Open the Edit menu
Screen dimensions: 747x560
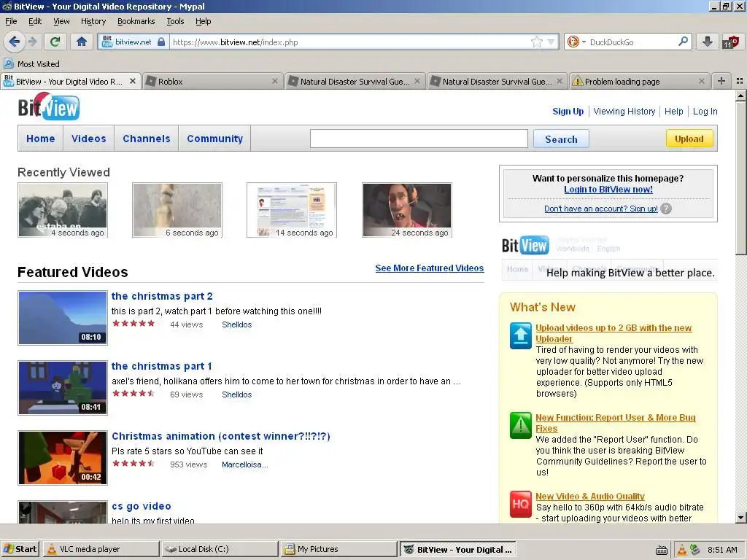pos(35,21)
